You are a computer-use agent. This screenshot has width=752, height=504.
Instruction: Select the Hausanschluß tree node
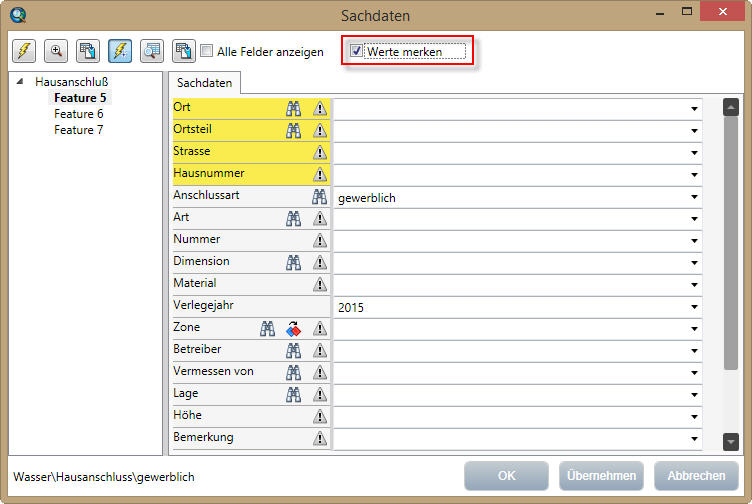[x=71, y=82]
